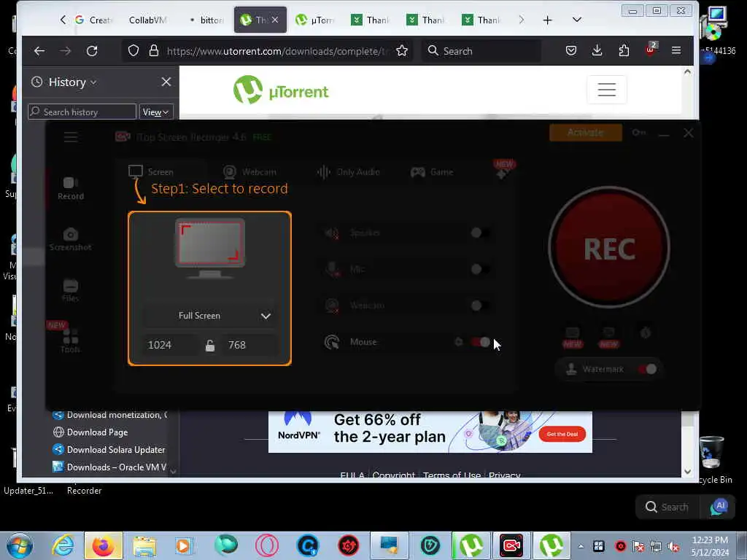Click the tracking protection shield icon

coord(133,50)
